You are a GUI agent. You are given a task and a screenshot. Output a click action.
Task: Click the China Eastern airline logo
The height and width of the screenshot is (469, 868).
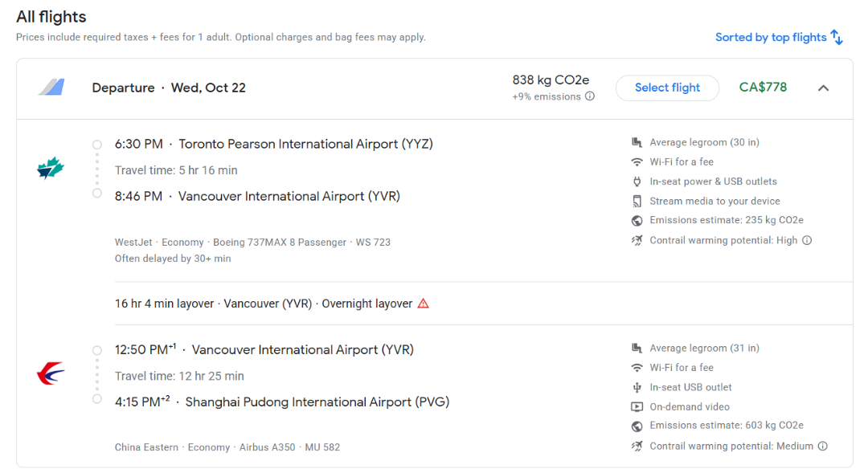(51, 373)
